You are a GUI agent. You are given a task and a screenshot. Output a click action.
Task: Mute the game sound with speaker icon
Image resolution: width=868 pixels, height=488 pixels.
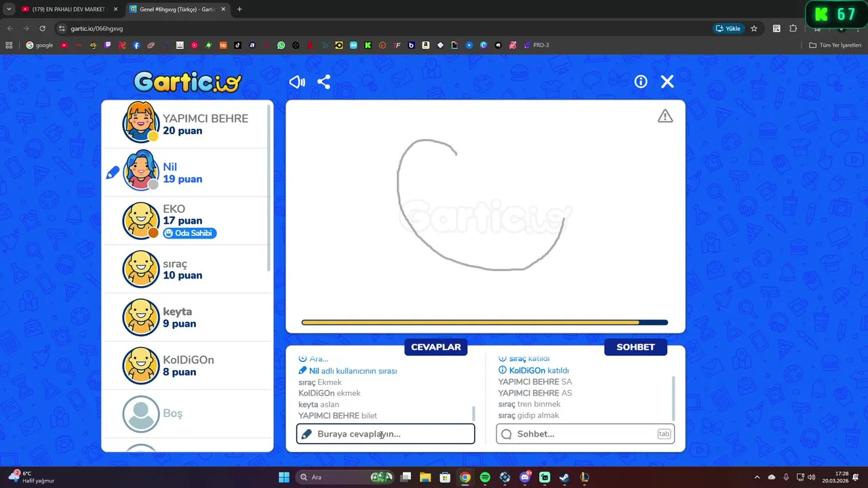[x=297, y=82]
